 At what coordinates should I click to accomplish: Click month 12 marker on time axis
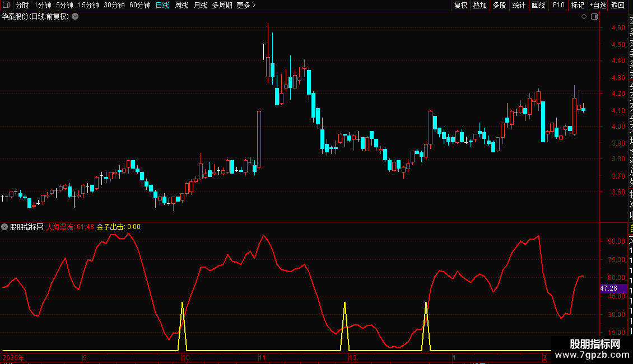[353, 357]
